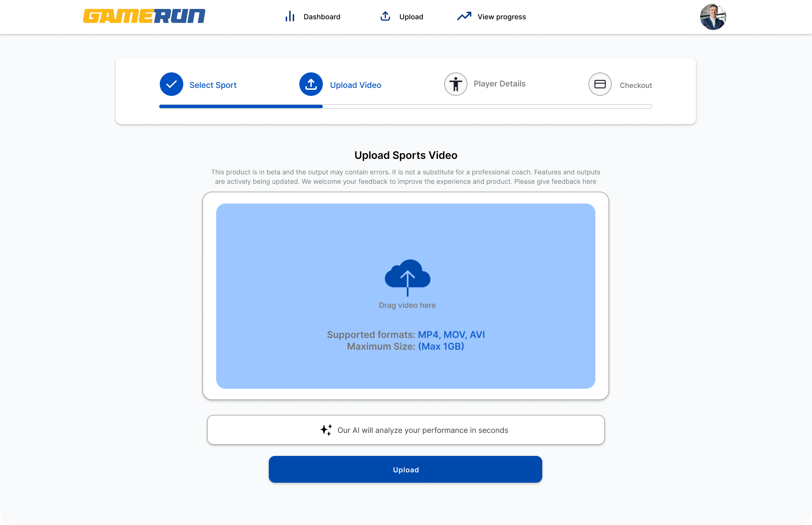Go to the Select Sport step label
812x525 pixels.
[x=213, y=85]
